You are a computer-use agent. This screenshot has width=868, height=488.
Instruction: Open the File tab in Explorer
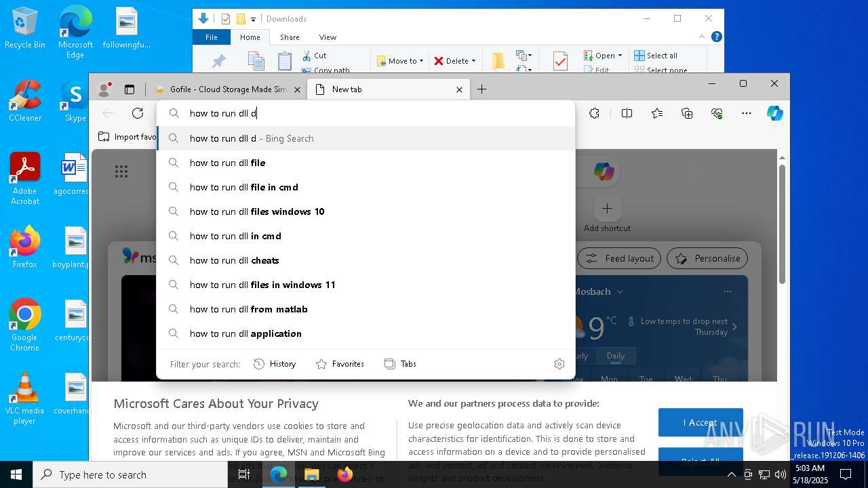tap(212, 37)
